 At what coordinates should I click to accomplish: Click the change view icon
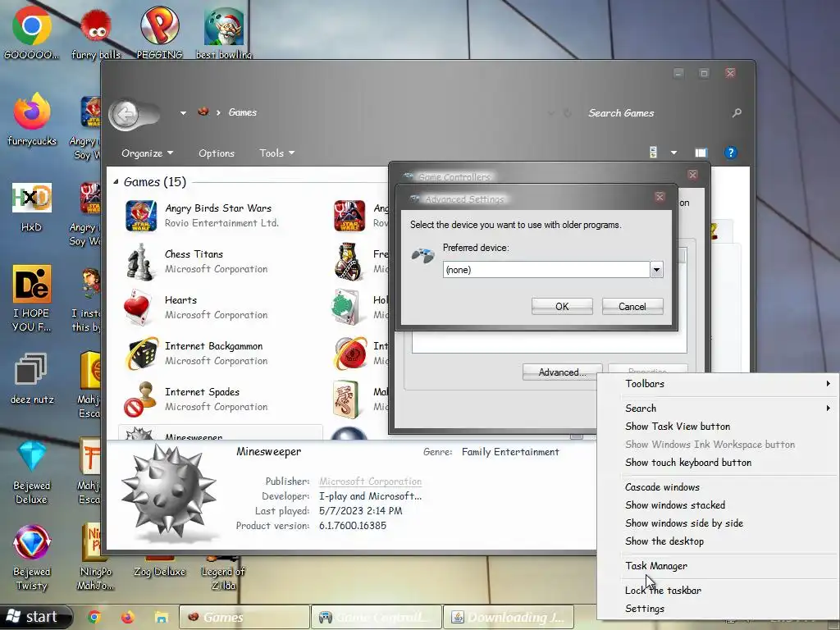[653, 153]
